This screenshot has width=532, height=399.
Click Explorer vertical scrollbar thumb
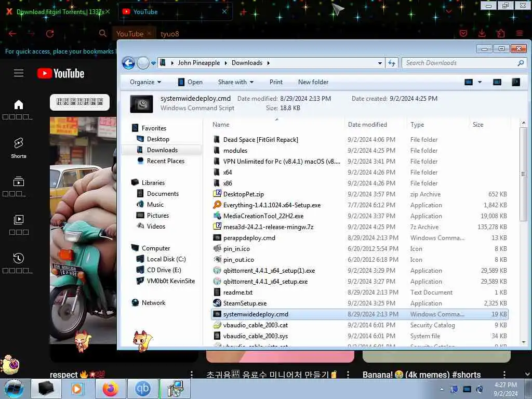(523, 174)
